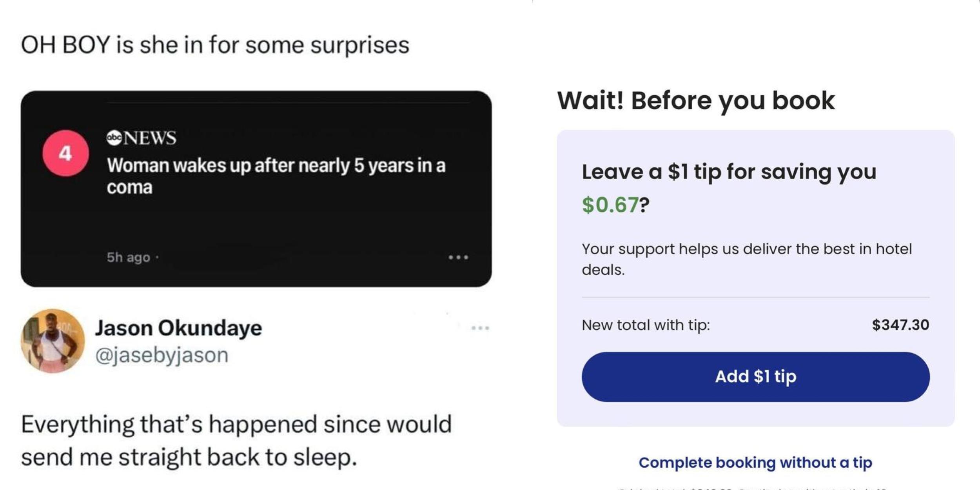Click the OH BOY surprises caption

pos(215,45)
